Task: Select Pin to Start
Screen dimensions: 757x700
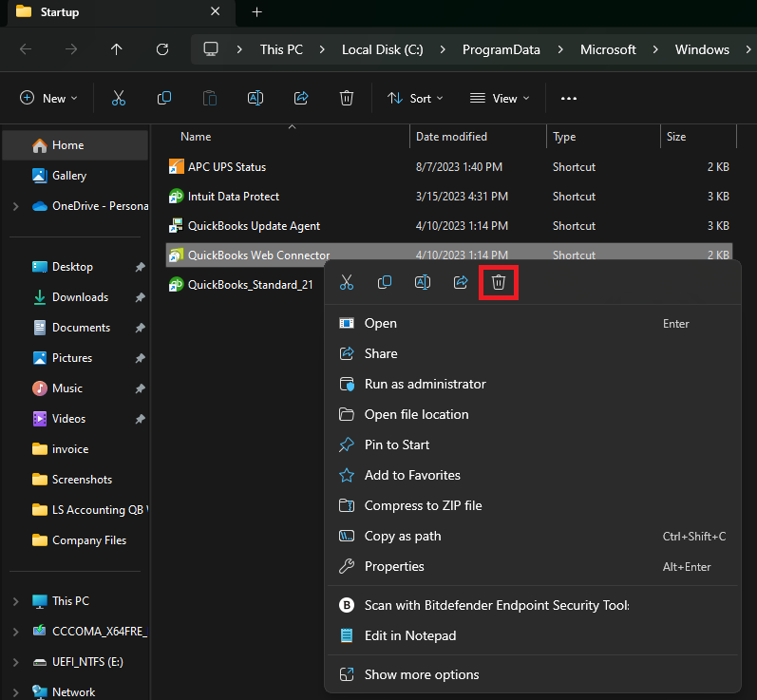Action: 533,445
